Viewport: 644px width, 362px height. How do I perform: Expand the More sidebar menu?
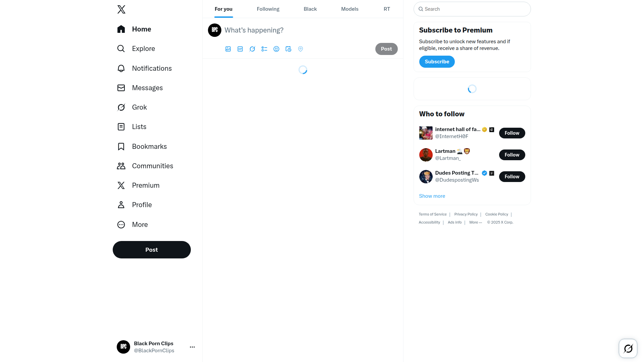coord(132,225)
